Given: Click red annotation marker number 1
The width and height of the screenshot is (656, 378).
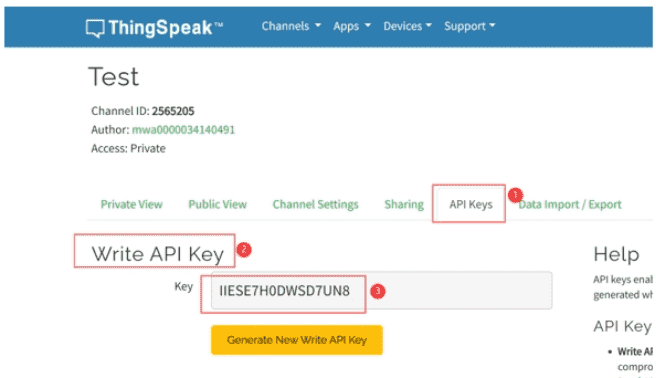Looking at the screenshot, I should [x=515, y=194].
